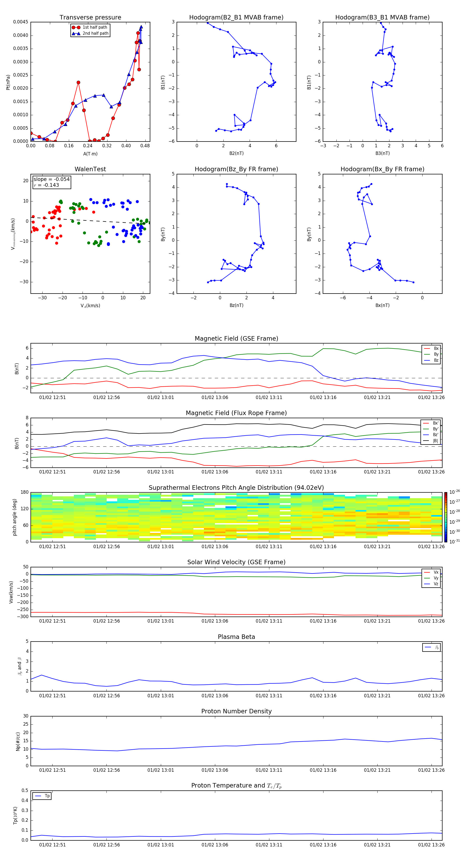Click the "V_A(km/s)" x-axis label
Image resolution: width=473 pixels, height=868 pixels.
click(x=90, y=306)
